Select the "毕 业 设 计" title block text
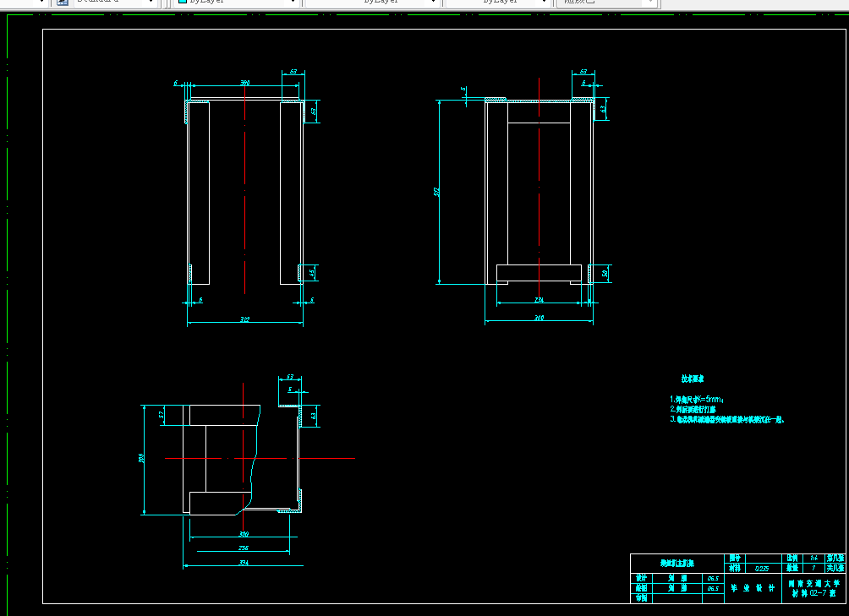 [x=753, y=588]
